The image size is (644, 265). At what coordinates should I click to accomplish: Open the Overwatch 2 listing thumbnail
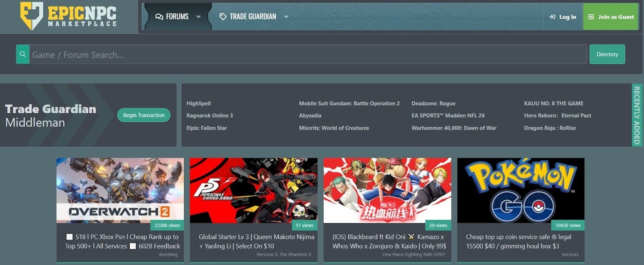120,190
